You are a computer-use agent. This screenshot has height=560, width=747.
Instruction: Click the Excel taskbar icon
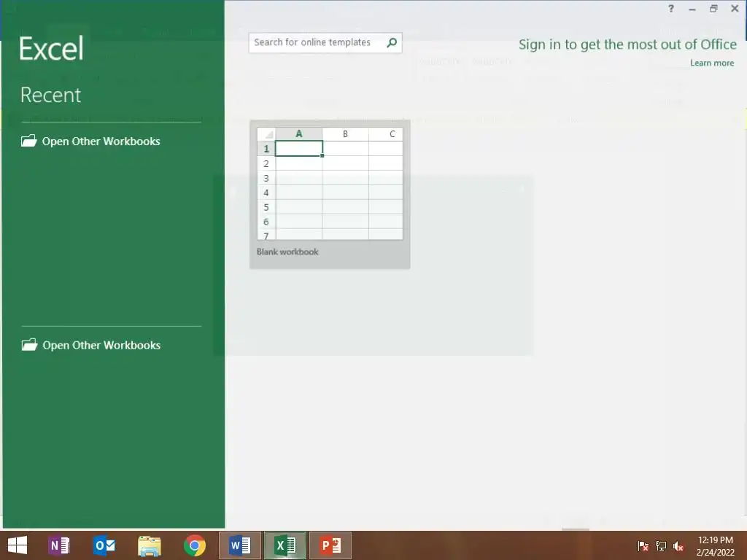[x=285, y=545]
